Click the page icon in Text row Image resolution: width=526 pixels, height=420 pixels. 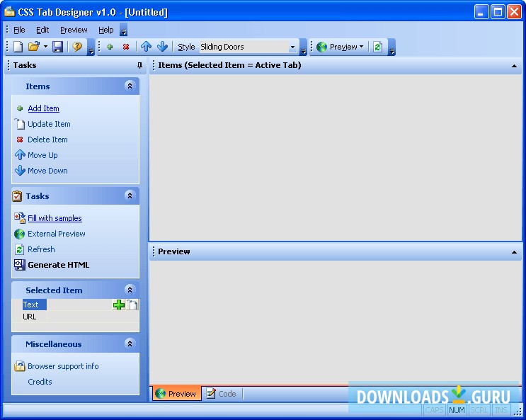tap(132, 305)
